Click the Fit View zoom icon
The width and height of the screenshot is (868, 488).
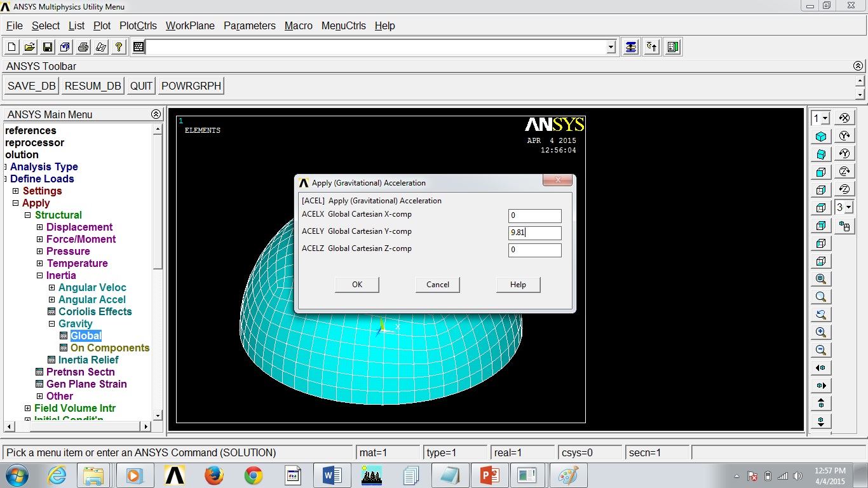coord(821,279)
